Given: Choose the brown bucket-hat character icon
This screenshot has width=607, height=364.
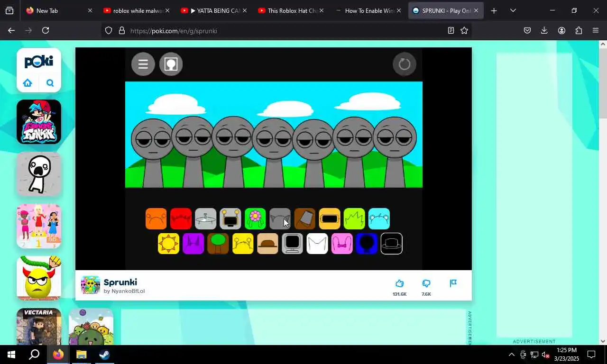Looking at the screenshot, I should pyautogui.click(x=304, y=219).
